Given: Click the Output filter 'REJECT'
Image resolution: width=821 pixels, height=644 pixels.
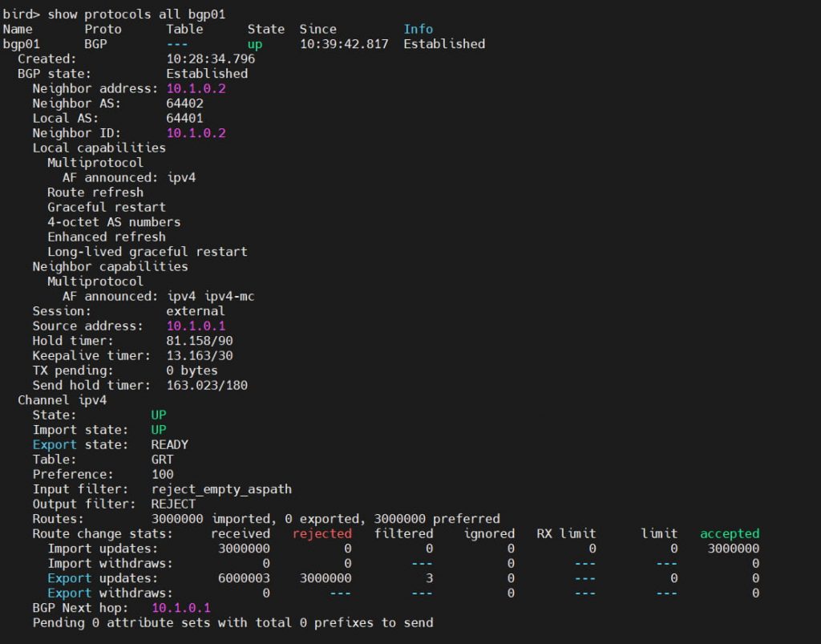Looking at the screenshot, I should click(173, 504).
